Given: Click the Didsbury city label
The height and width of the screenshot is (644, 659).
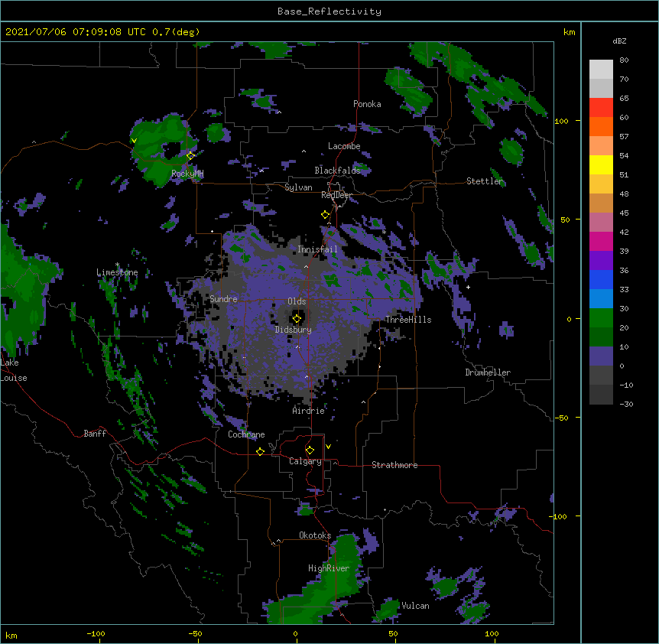Looking at the screenshot, I should (294, 330).
